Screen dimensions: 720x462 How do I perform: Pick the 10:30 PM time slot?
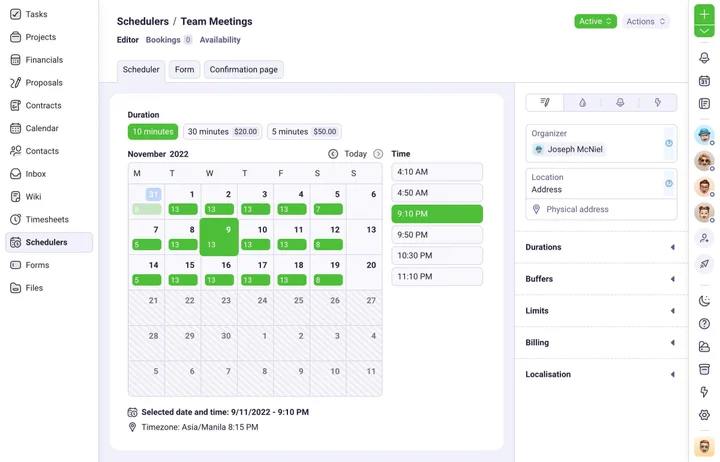(436, 256)
